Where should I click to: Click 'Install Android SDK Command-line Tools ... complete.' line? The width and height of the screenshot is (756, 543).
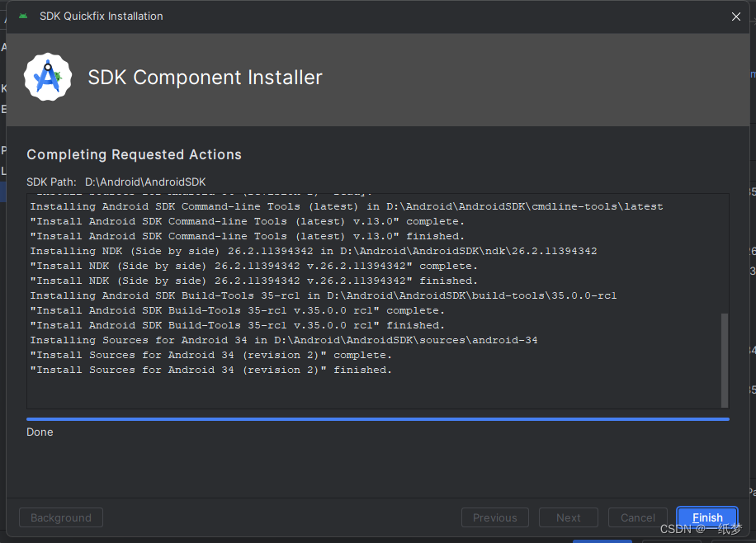[247, 221]
